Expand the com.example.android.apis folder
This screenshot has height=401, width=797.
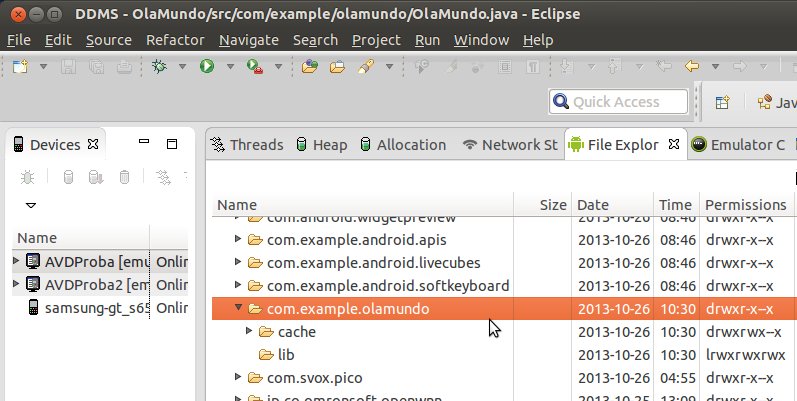click(x=237, y=238)
